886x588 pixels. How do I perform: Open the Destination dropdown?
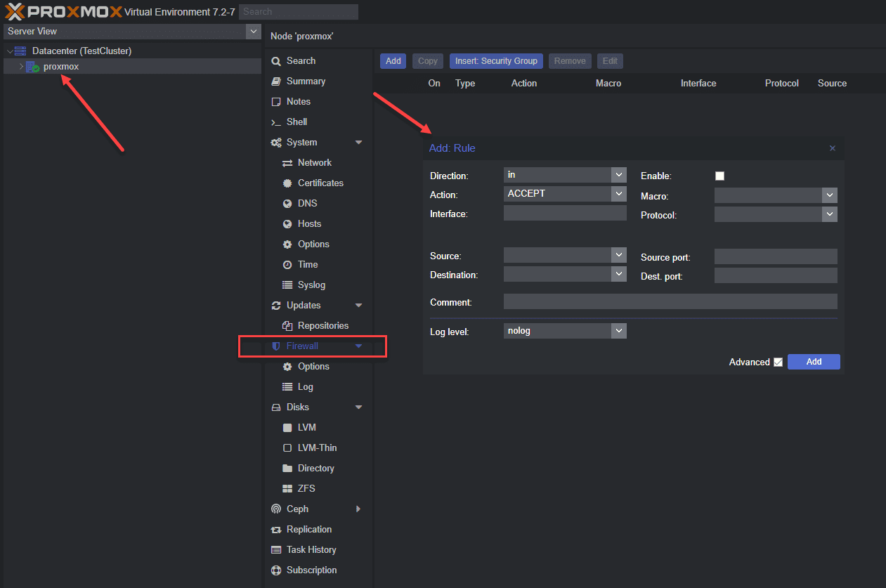coord(618,274)
